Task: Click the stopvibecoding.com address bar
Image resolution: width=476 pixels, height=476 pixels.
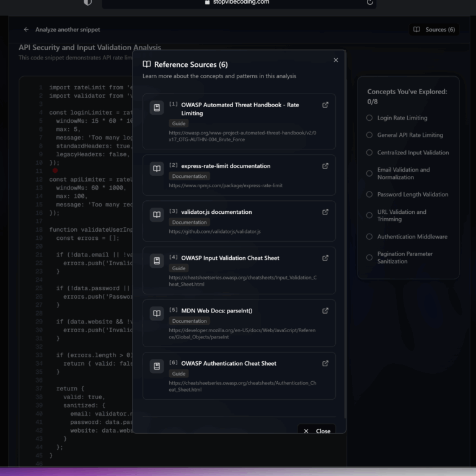Action: point(239,3)
